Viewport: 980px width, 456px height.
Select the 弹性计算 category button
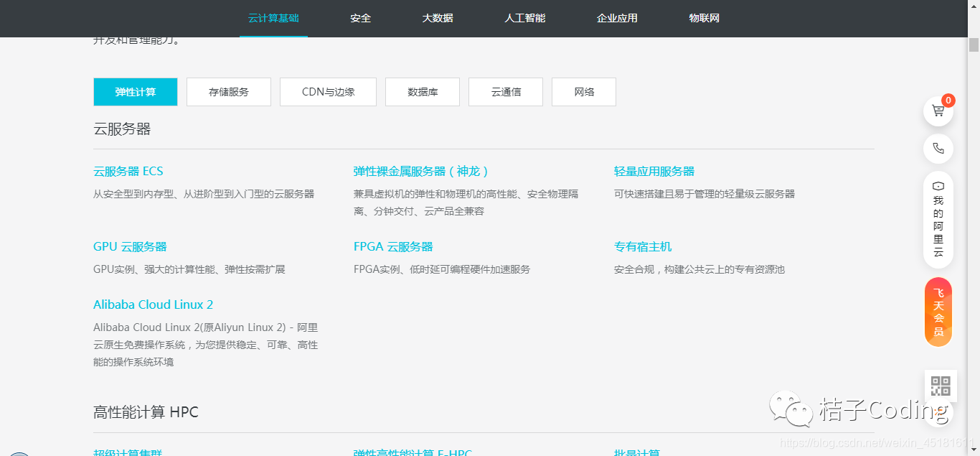(x=136, y=92)
